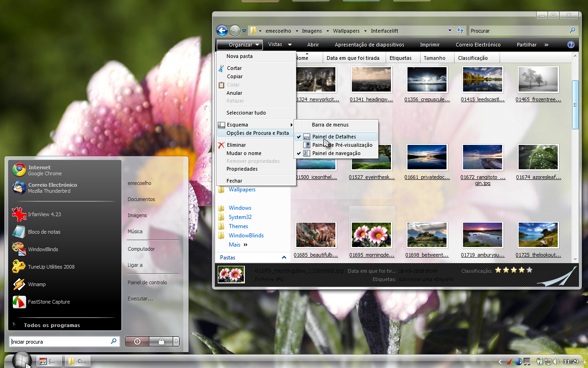
Task: Select Cortar in the Organizar menu
Action: click(x=256, y=68)
